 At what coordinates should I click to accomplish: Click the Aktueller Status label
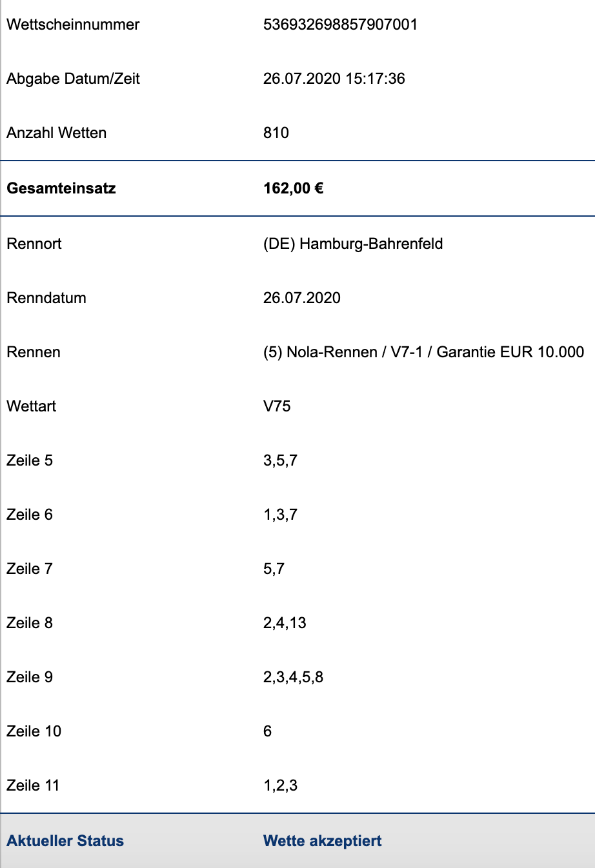tap(65, 841)
